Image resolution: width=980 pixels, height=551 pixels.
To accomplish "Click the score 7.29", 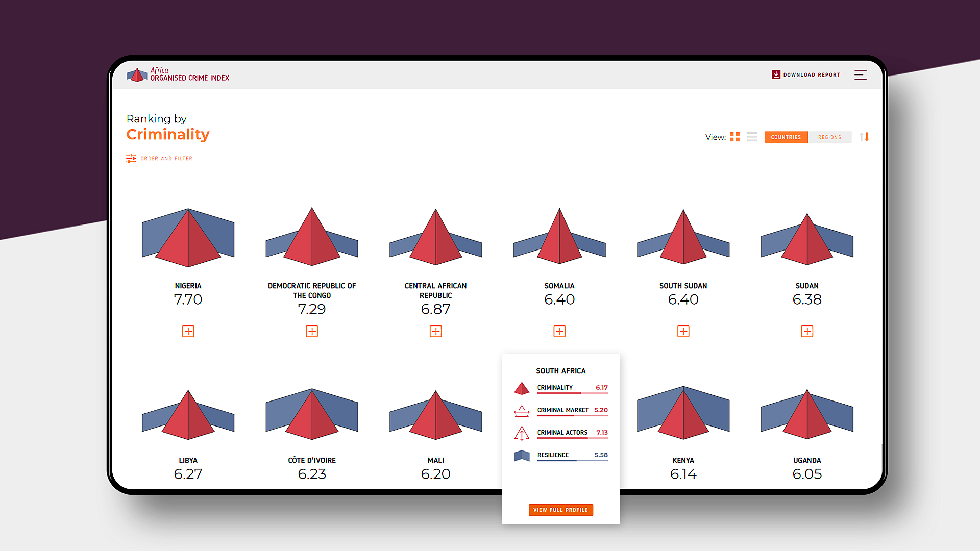I will [312, 309].
